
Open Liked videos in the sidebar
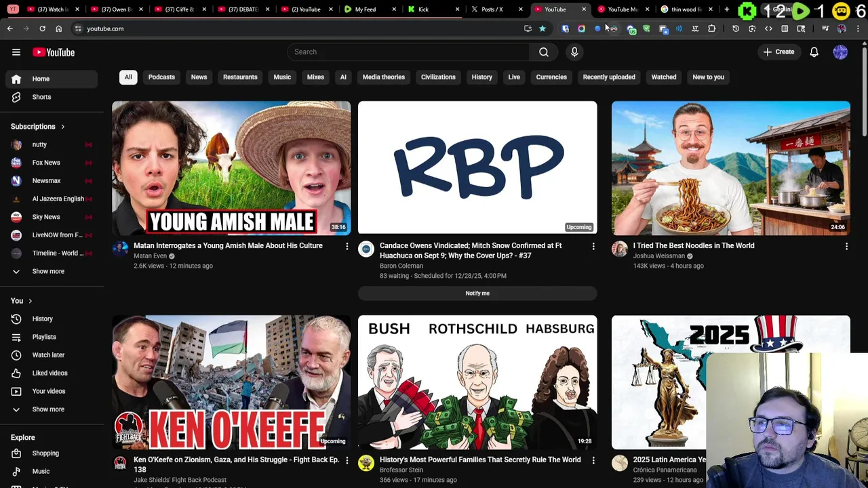(52, 373)
